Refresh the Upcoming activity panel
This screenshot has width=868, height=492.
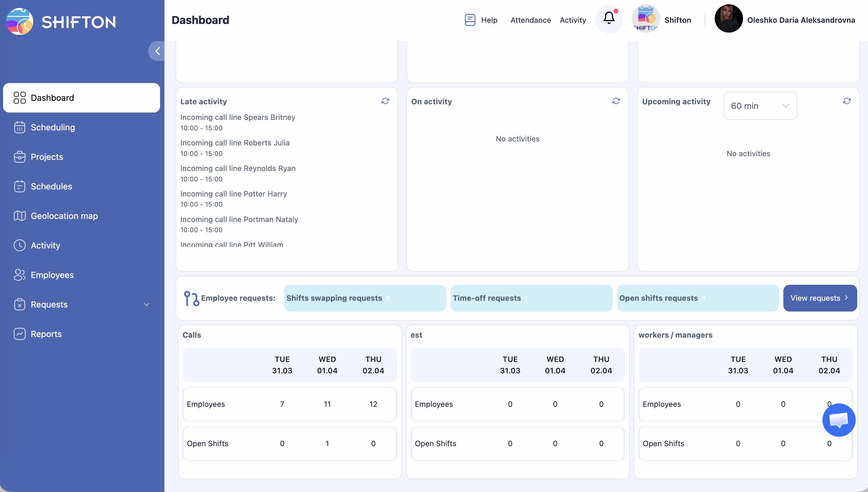[x=846, y=101]
